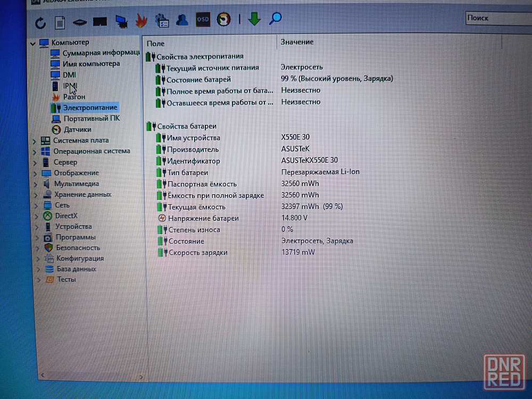Select the Тесты tree entry

(66, 279)
